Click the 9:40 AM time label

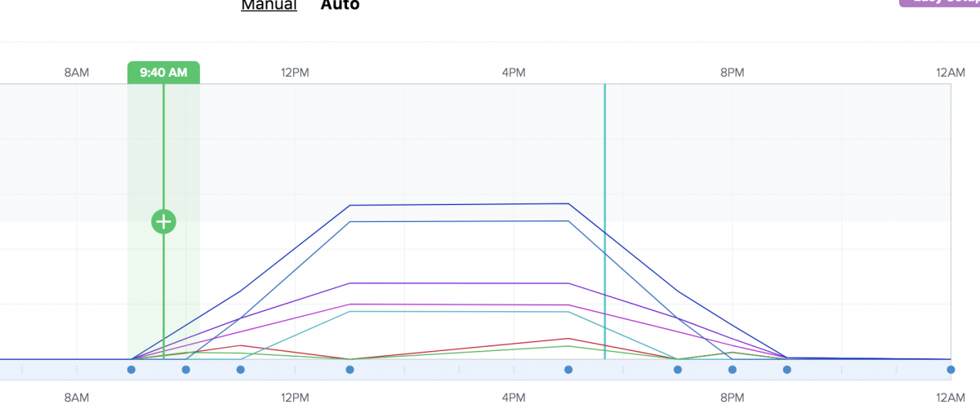tap(163, 73)
